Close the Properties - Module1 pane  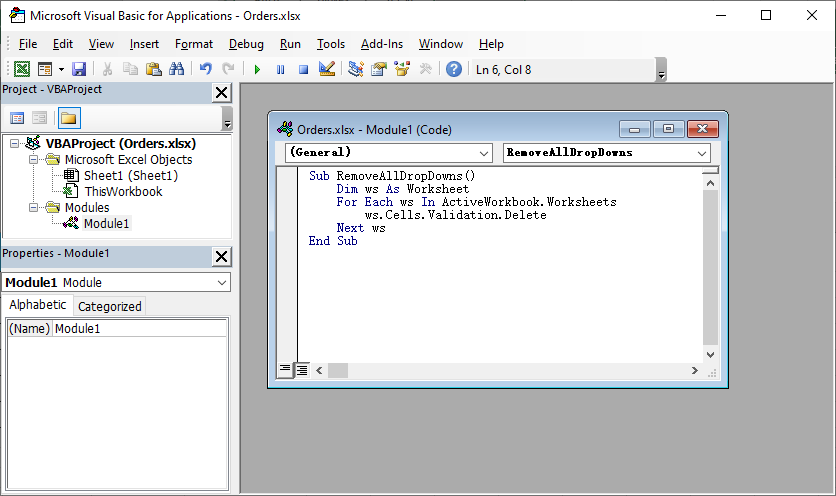(x=221, y=257)
